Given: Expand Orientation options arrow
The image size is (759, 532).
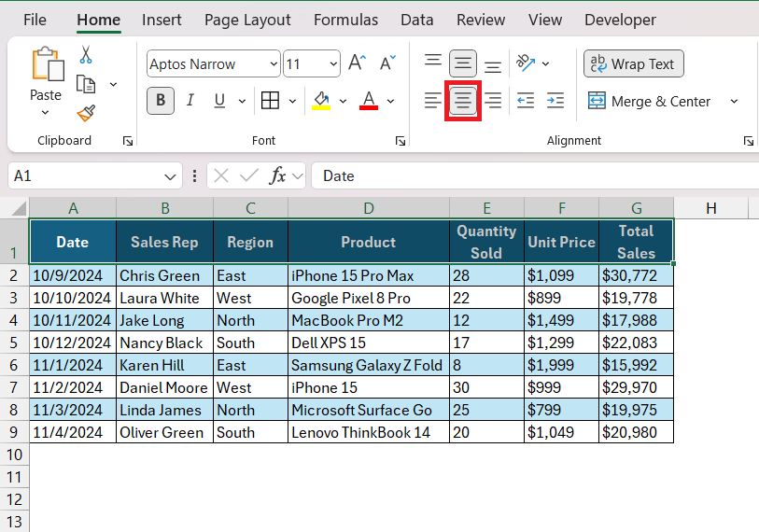Looking at the screenshot, I should [545, 63].
